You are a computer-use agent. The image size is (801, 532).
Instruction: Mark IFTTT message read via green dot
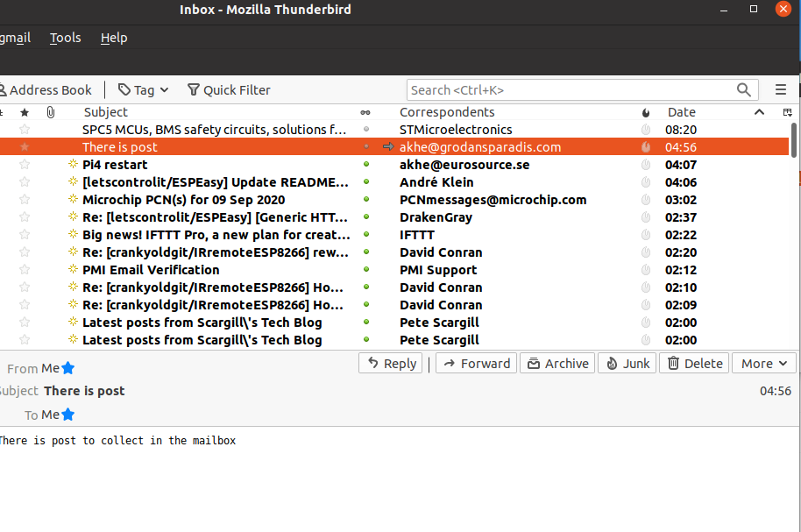click(x=366, y=235)
